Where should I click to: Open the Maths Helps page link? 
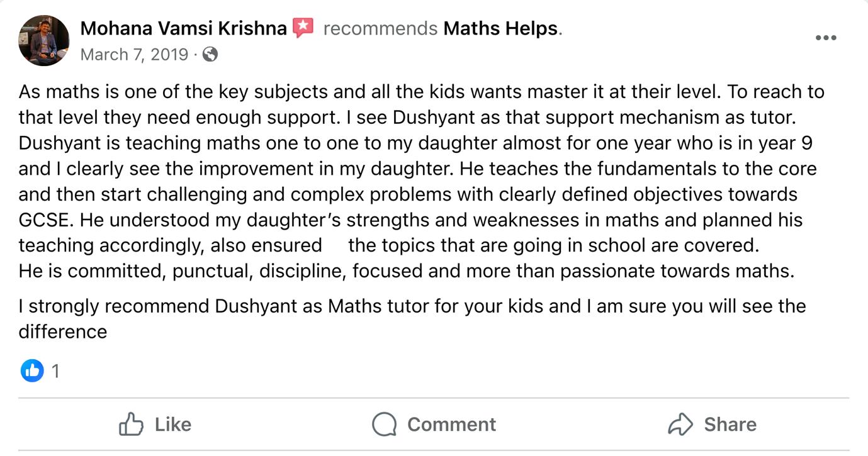pyautogui.click(x=501, y=28)
